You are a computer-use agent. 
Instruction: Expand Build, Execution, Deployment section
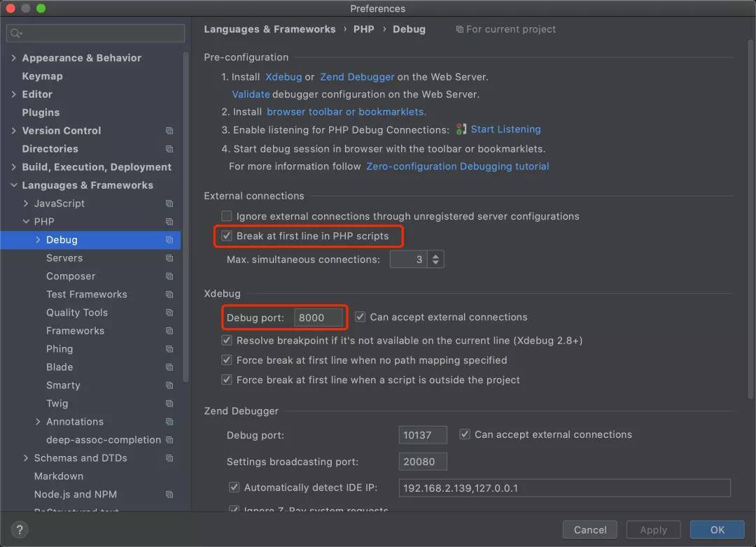[13, 167]
